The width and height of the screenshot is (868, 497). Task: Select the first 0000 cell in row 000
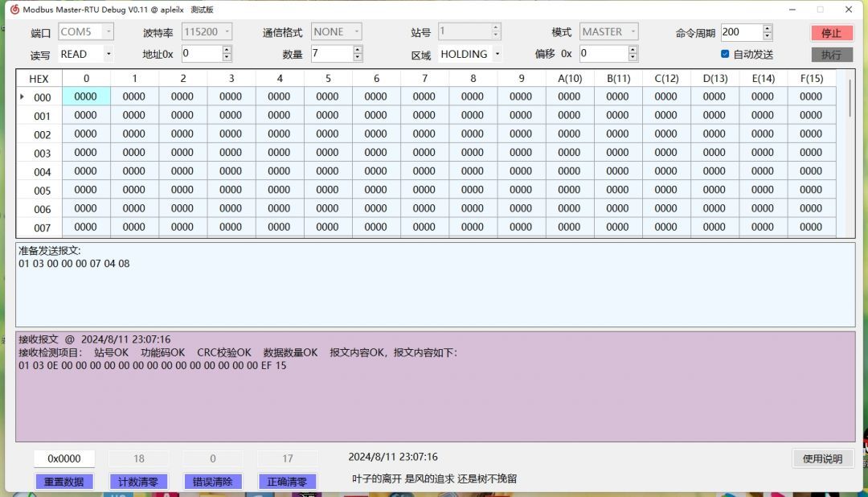pyautogui.click(x=85, y=97)
